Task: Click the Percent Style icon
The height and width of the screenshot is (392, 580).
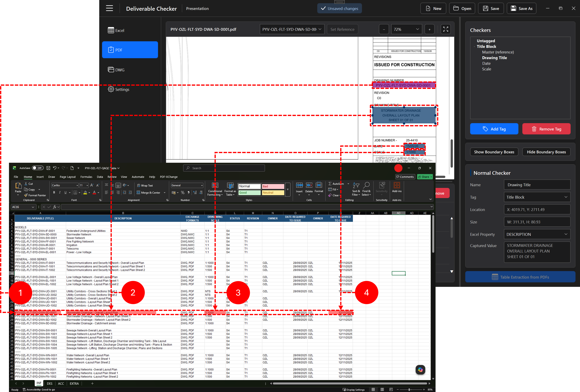Action: pyautogui.click(x=183, y=192)
